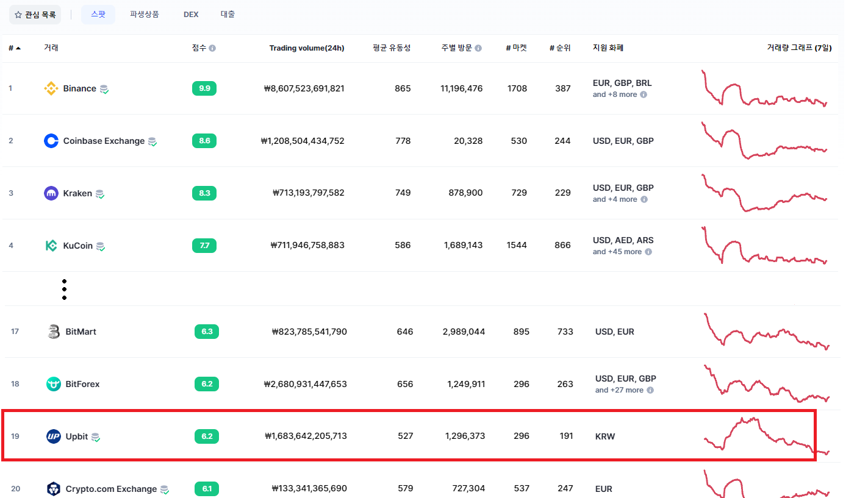Switch to the 대출 tab
The image size is (868, 498).
tap(228, 15)
